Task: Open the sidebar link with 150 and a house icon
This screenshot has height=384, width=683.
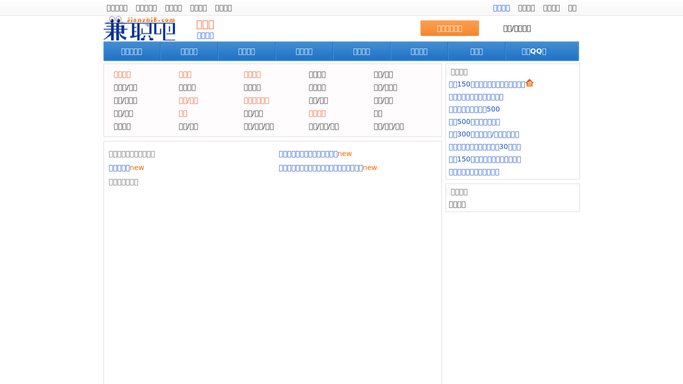Action: click(x=487, y=84)
